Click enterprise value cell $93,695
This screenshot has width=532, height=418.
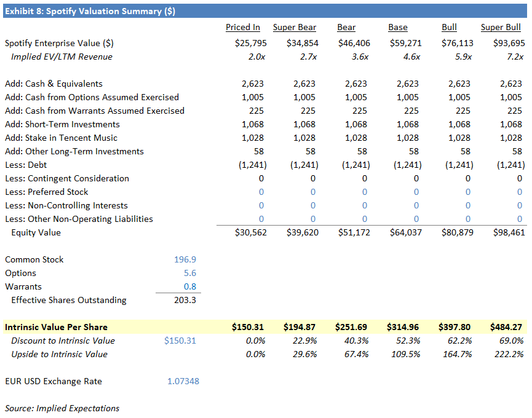[x=509, y=44]
